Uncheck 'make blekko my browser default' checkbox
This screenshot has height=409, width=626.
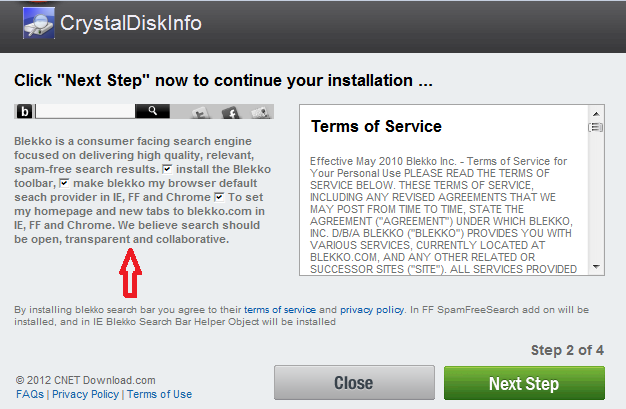pos(65,183)
